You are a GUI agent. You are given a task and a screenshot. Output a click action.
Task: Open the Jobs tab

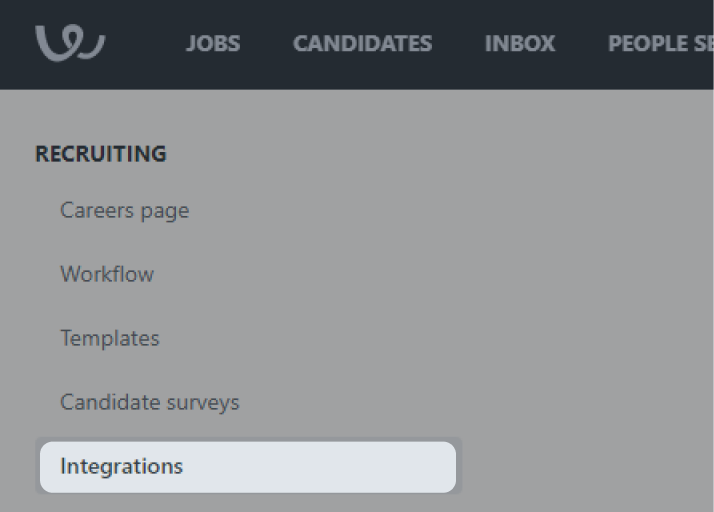pos(213,44)
